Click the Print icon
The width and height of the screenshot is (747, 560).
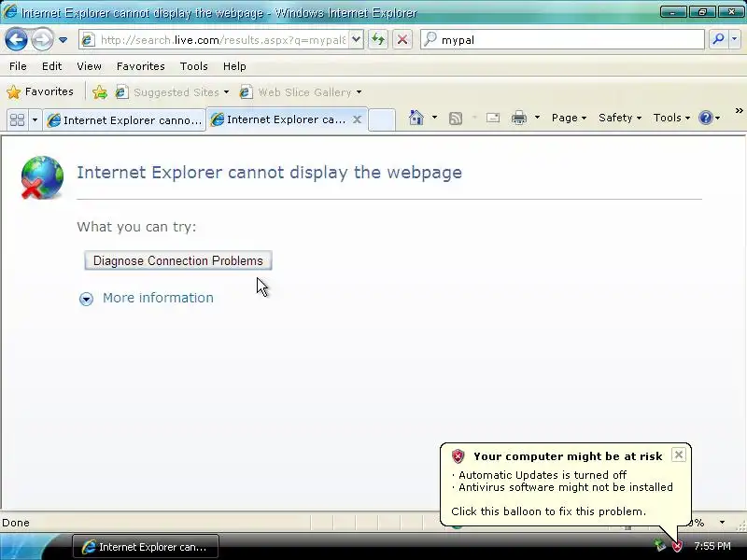pyautogui.click(x=519, y=118)
